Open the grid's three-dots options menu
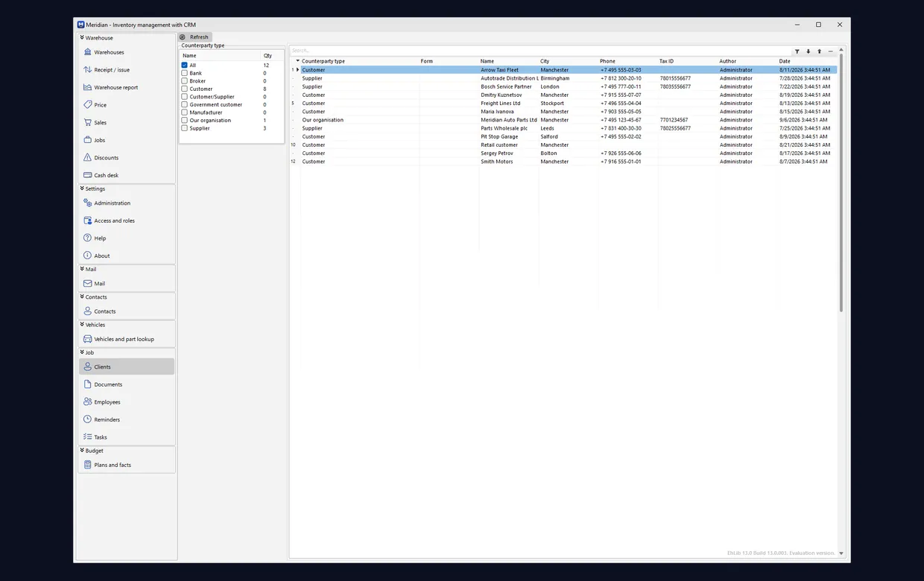924x581 pixels. coord(831,51)
